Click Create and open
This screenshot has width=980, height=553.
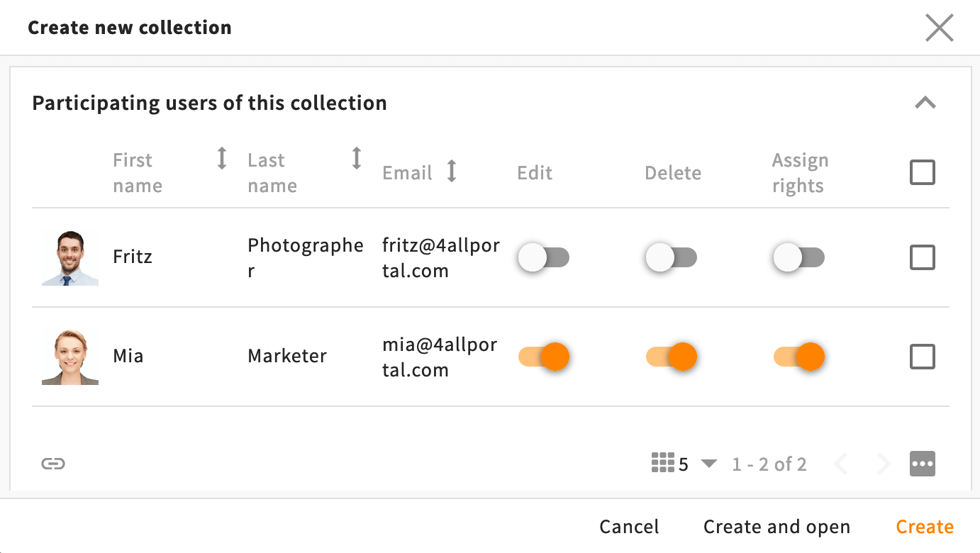776,526
